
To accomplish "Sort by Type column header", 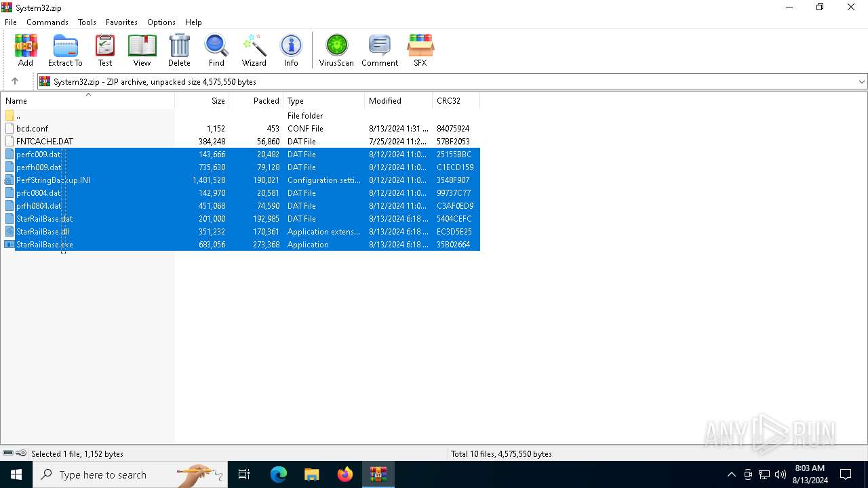I will [324, 100].
